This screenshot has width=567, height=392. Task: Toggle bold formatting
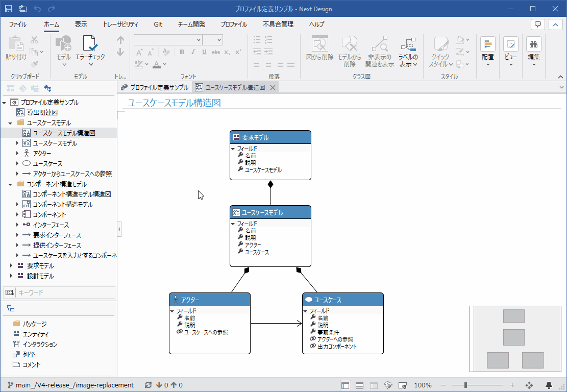coord(182,52)
